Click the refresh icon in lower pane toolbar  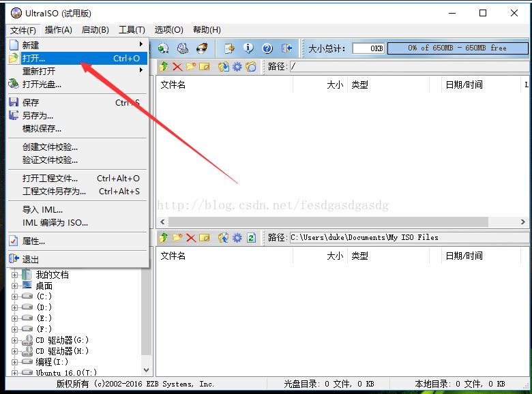click(251, 237)
